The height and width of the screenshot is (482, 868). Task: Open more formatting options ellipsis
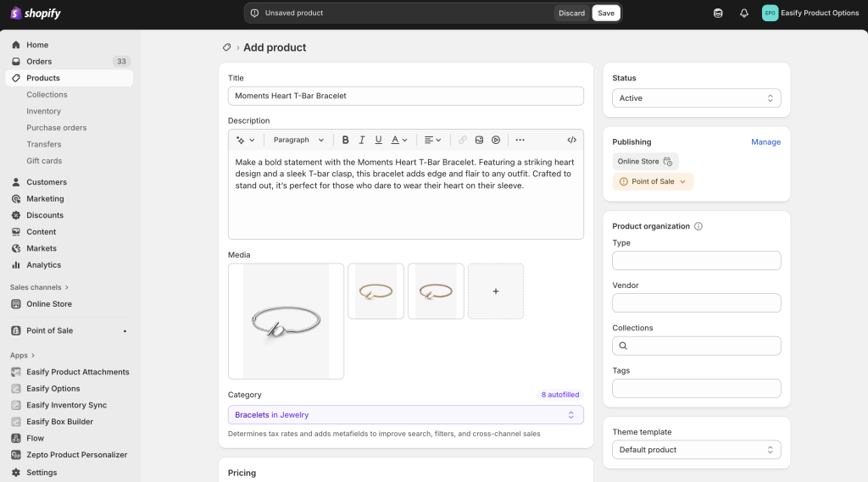(520, 140)
